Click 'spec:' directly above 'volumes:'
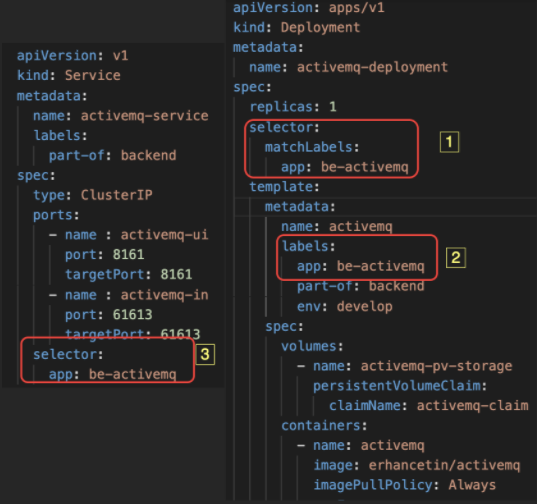537x504 pixels. (x=284, y=327)
